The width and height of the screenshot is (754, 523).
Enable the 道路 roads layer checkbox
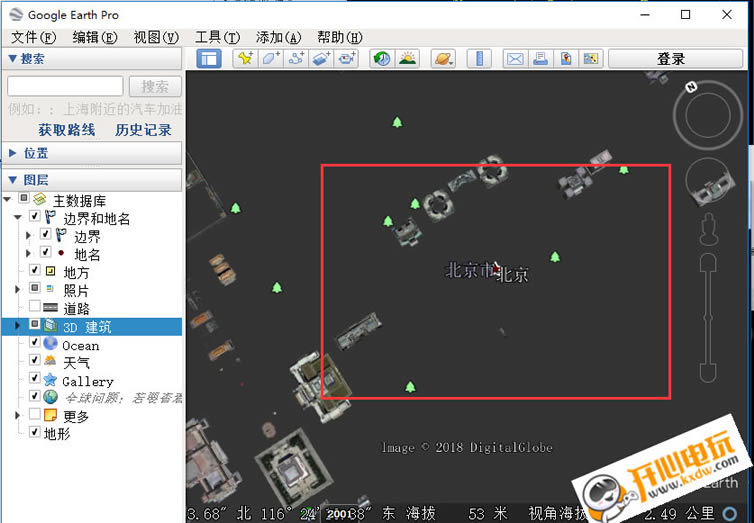click(35, 308)
